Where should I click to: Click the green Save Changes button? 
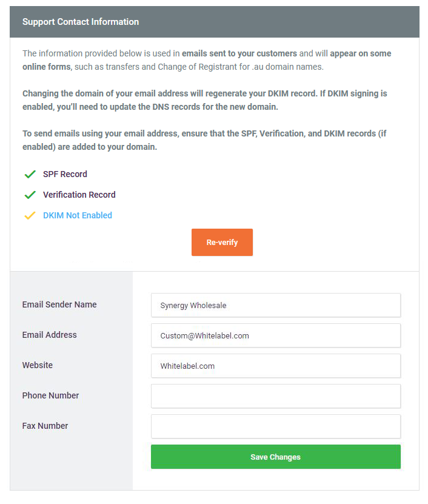coord(275,457)
